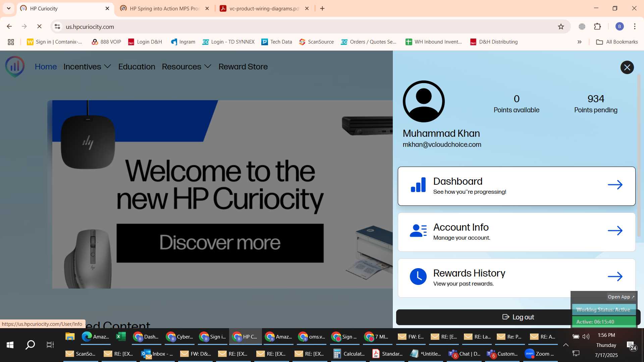Image resolution: width=644 pixels, height=362 pixels.
Task: Open the Reward Store nav item
Action: pos(243,67)
